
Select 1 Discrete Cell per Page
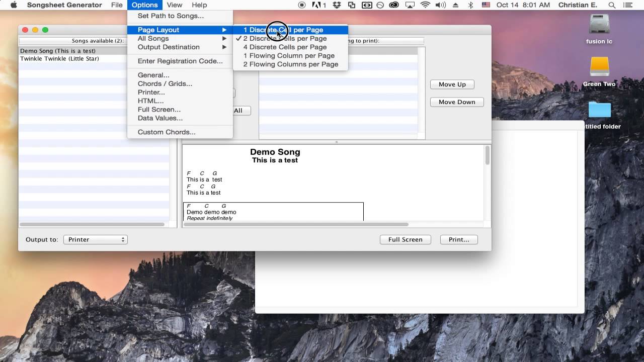pos(290,30)
